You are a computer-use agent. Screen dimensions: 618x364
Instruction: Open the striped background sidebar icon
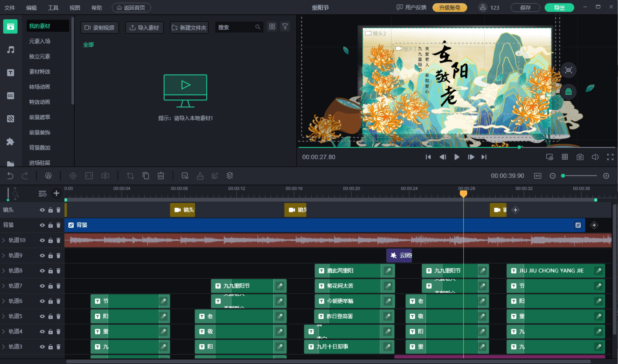point(10,118)
